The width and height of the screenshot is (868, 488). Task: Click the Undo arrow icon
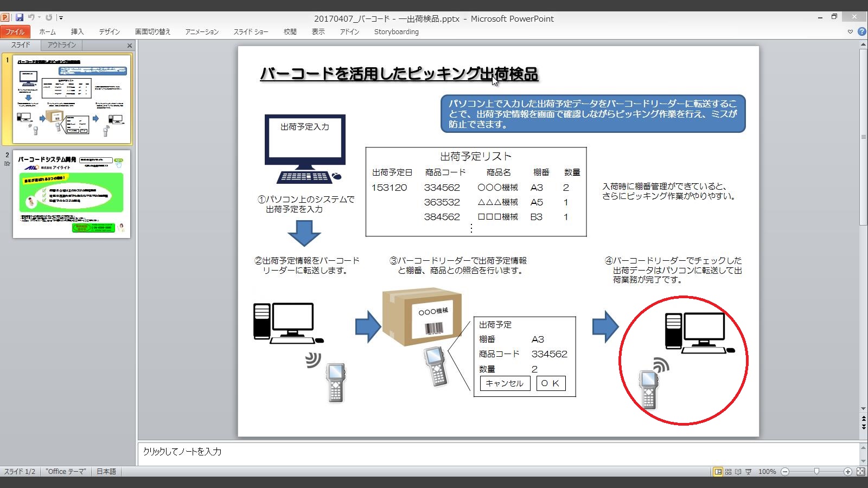pyautogui.click(x=31, y=18)
